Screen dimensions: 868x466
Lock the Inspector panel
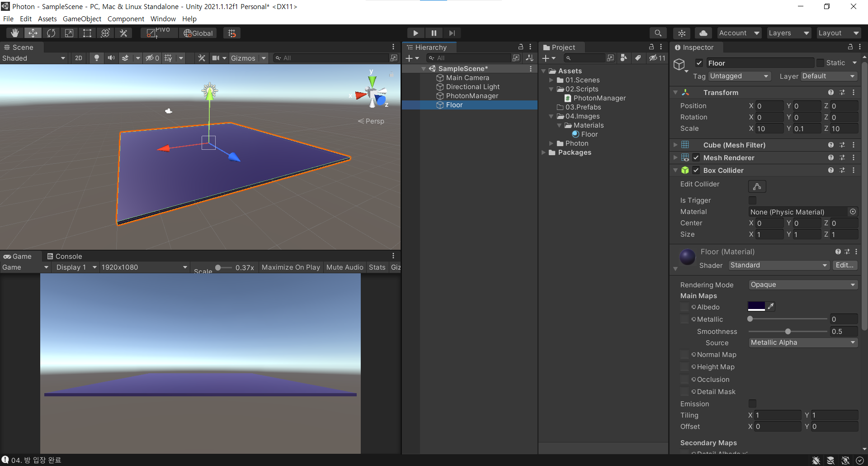[850, 47]
